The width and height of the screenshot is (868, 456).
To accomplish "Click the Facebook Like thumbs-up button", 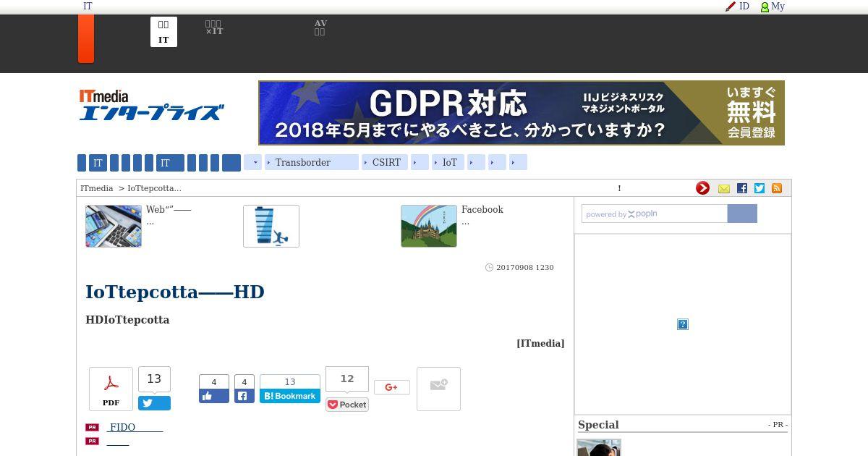I will click(x=214, y=396).
